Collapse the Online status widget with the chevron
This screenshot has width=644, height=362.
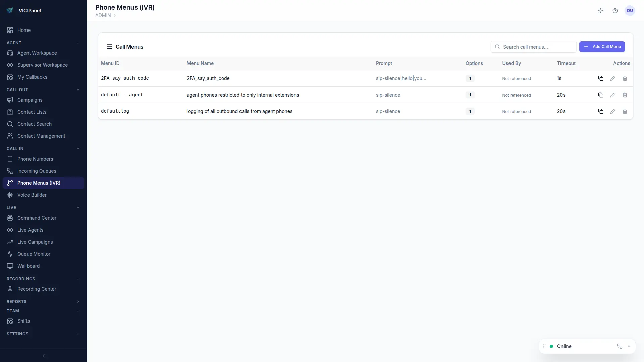click(629, 346)
